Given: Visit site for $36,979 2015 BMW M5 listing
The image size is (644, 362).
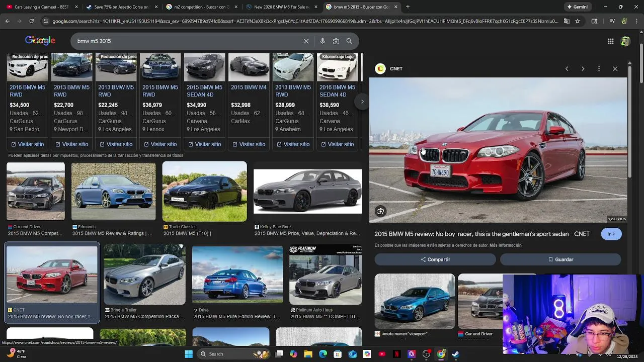Looking at the screenshot, I should coord(160,144).
